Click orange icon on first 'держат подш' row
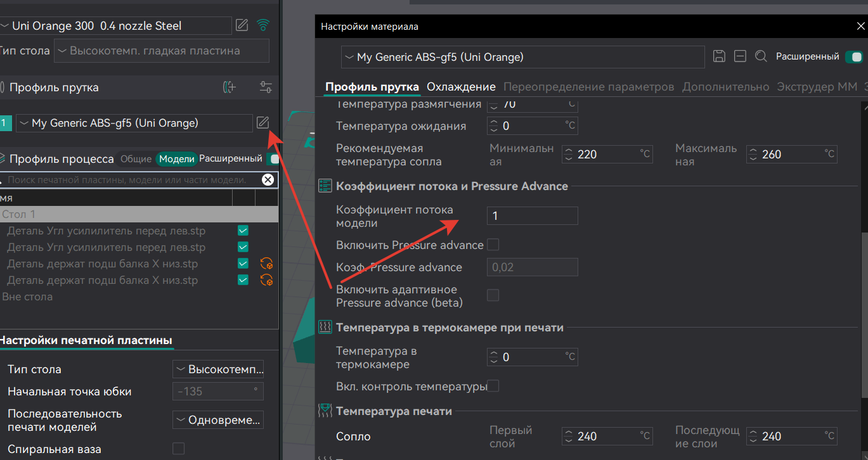Viewport: 868px width, 460px height. click(266, 264)
